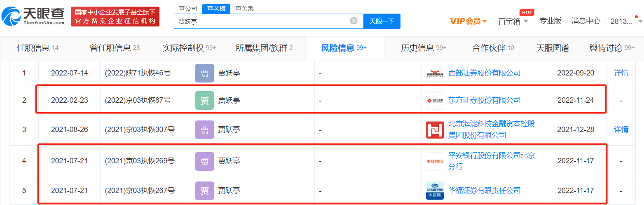The height and width of the screenshot is (205, 644).
Task: Click the 贾 avatar in row 3
Action: pos(204,130)
